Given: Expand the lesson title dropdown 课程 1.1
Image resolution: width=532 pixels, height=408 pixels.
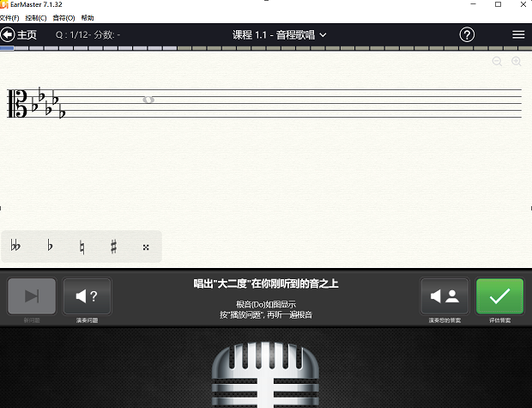Looking at the screenshot, I should point(279,34).
